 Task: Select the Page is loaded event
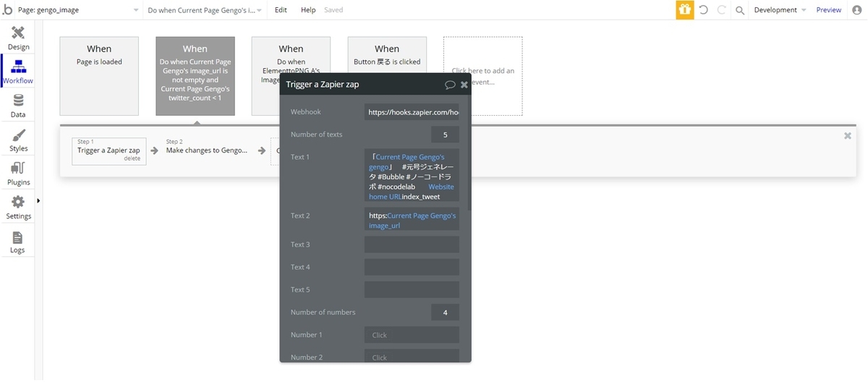[x=99, y=76]
